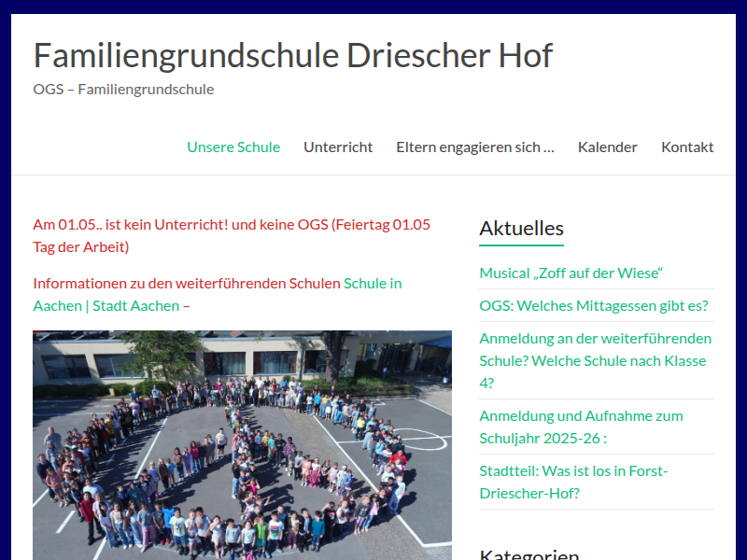This screenshot has width=747, height=560.
Task: Click the Aktuelles sidebar heading
Action: click(521, 228)
